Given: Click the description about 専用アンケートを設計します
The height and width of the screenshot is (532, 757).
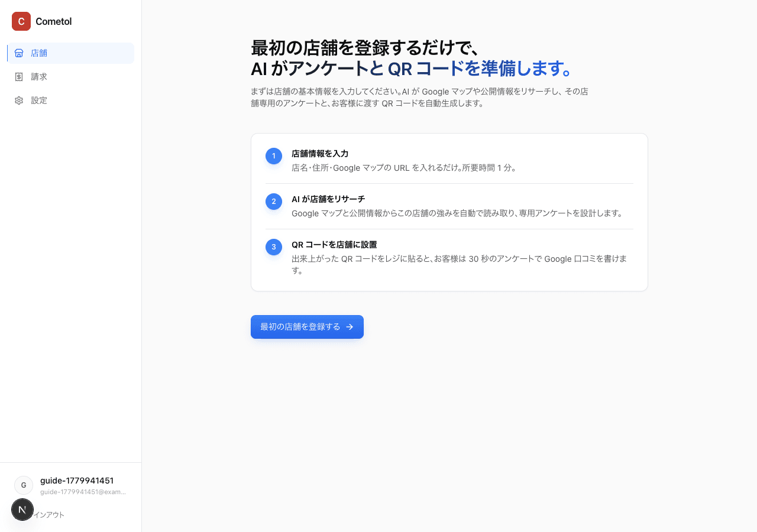Looking at the screenshot, I should tap(458, 213).
